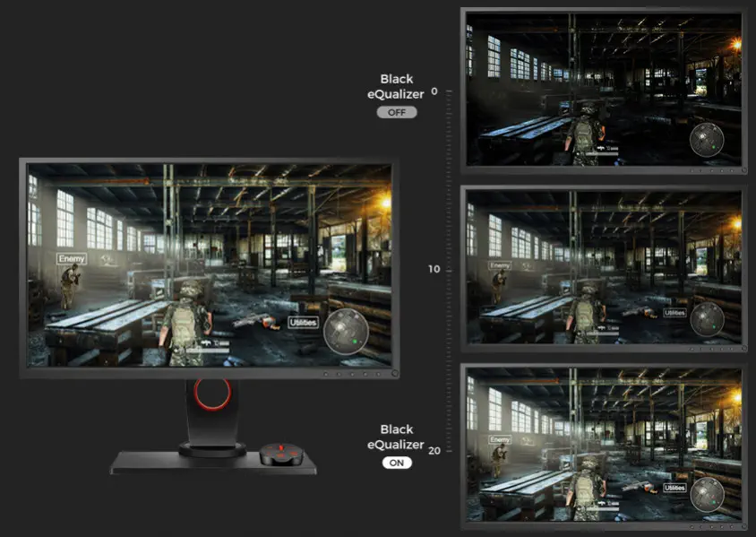This screenshot has height=537, width=756.
Task: Click the minimap on the top-right monitor
Action: [707, 140]
